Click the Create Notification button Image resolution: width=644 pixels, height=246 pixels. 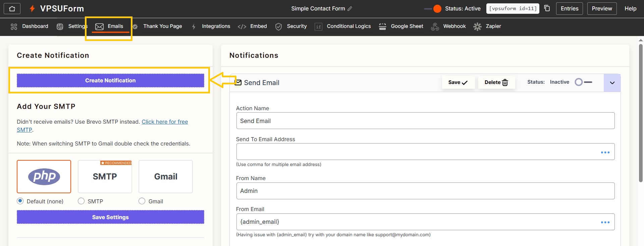[x=110, y=80]
